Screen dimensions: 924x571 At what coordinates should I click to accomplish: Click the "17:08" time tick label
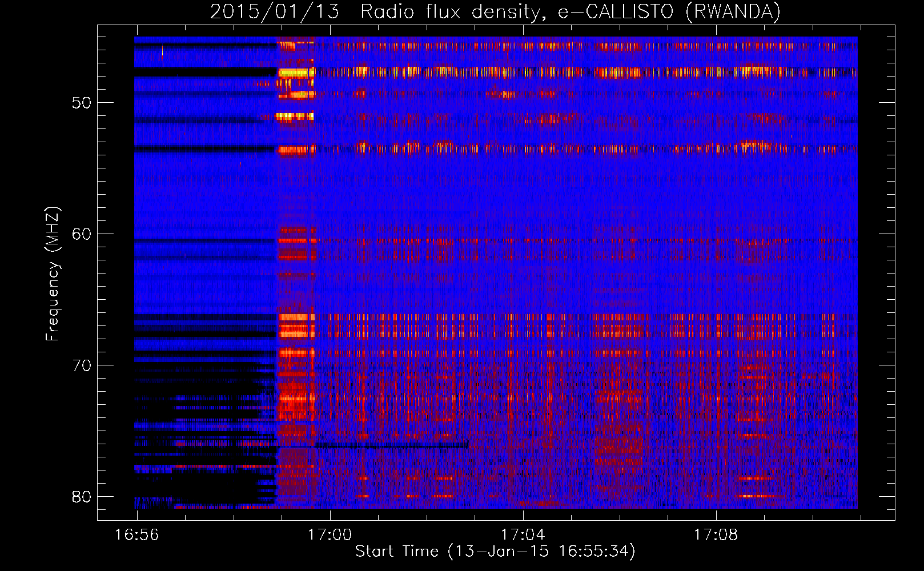pos(716,534)
